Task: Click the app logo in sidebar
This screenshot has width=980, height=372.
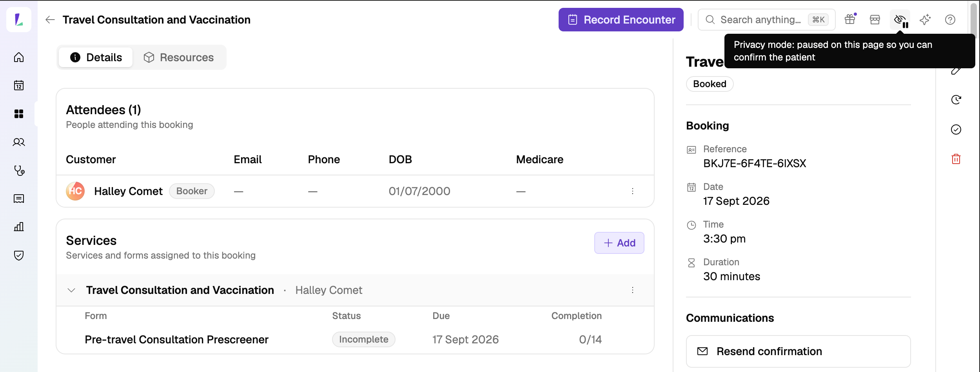Action: click(19, 20)
